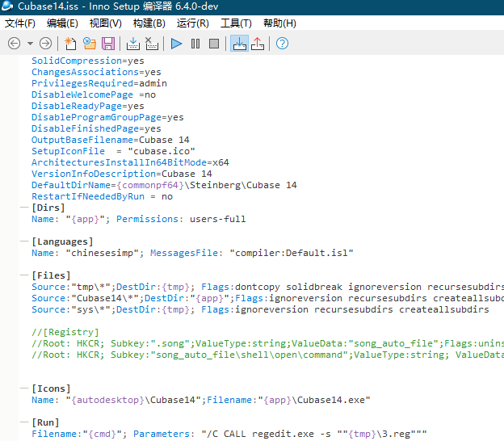Create a new script file
The width and height of the screenshot is (504, 441).
coord(70,44)
